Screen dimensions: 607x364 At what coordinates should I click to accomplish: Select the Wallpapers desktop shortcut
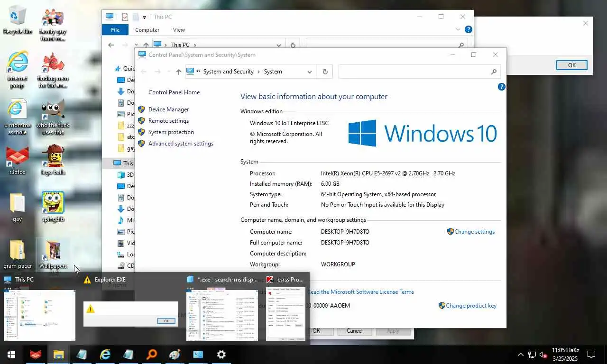coord(53,254)
